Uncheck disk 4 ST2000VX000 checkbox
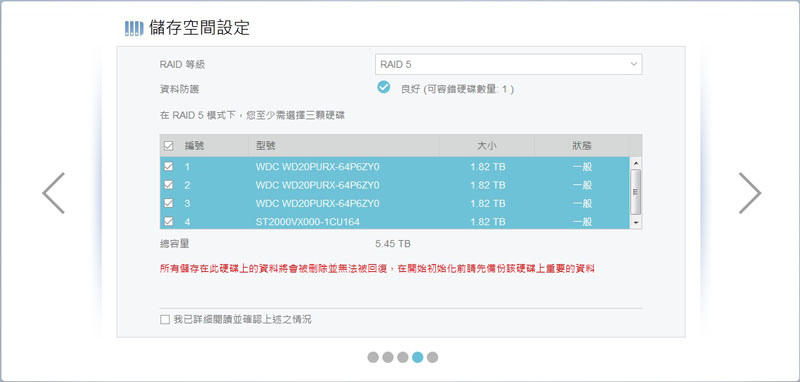The image size is (800, 382). coord(168,221)
